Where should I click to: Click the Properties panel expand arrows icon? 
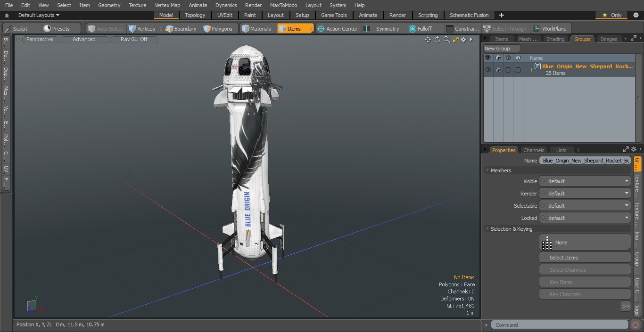click(x=626, y=150)
